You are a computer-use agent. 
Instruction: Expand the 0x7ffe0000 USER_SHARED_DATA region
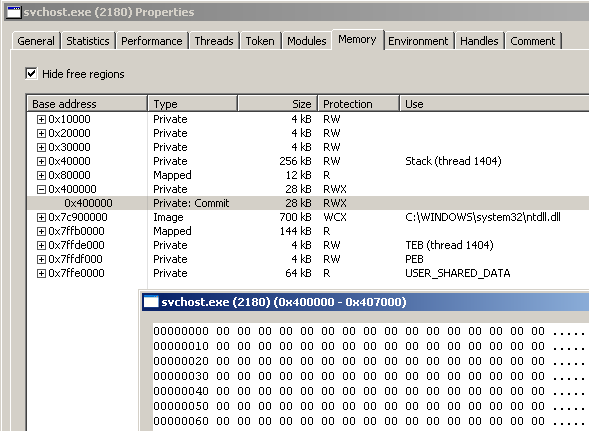[x=41, y=274]
